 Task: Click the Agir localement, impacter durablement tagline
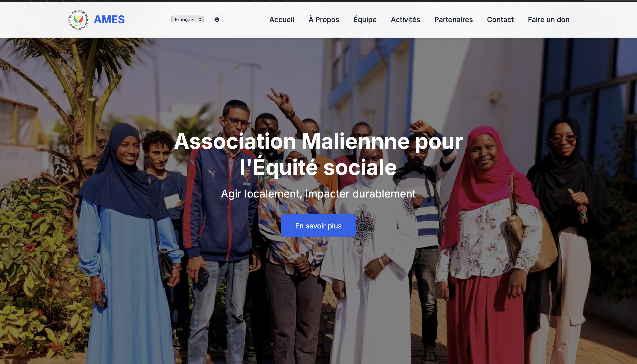point(318,193)
